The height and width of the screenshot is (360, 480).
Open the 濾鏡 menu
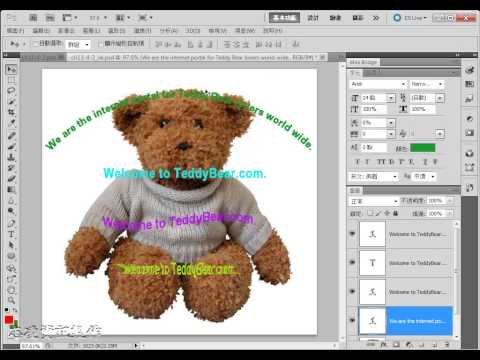pyautogui.click(x=142, y=31)
